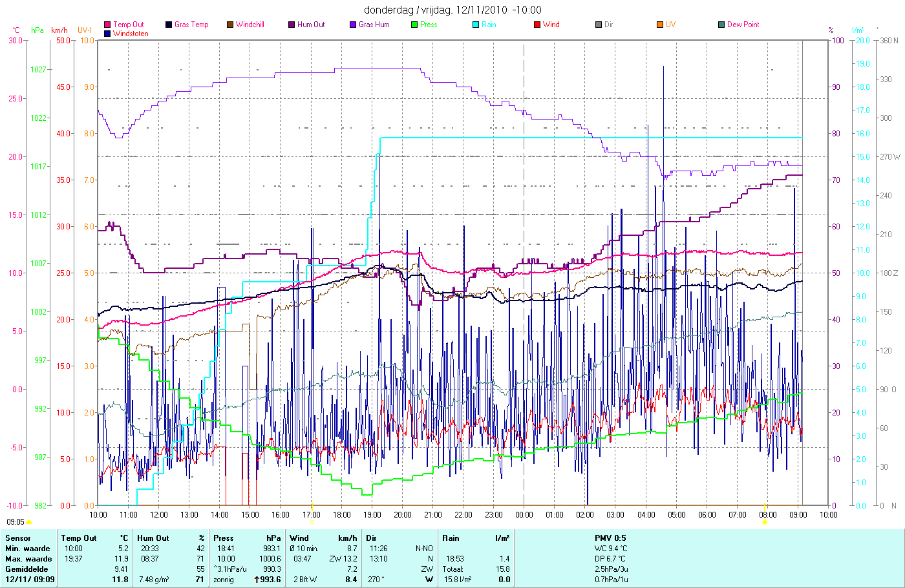The width and height of the screenshot is (905, 588).
Task: Click the Temp Out column header
Action: [79, 538]
